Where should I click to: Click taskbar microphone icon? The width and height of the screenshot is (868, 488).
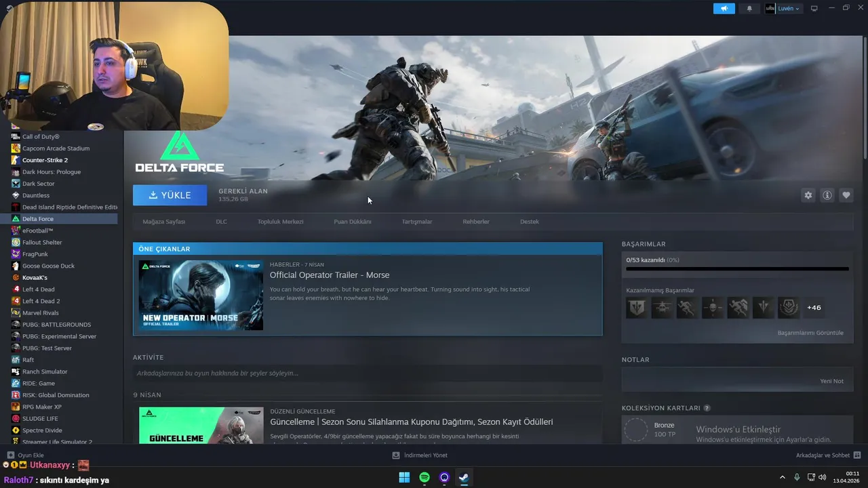(x=797, y=478)
